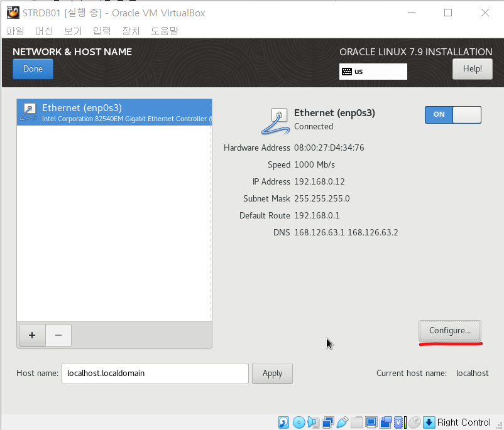Screen dimensions: 504x430
Task: Open the 파일 menu
Action: tap(15, 31)
